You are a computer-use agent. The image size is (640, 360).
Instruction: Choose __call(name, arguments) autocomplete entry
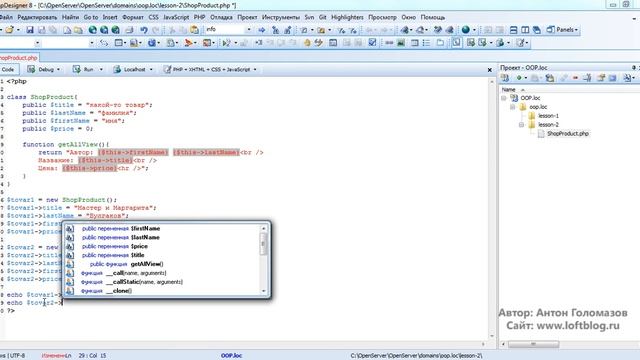point(162,273)
